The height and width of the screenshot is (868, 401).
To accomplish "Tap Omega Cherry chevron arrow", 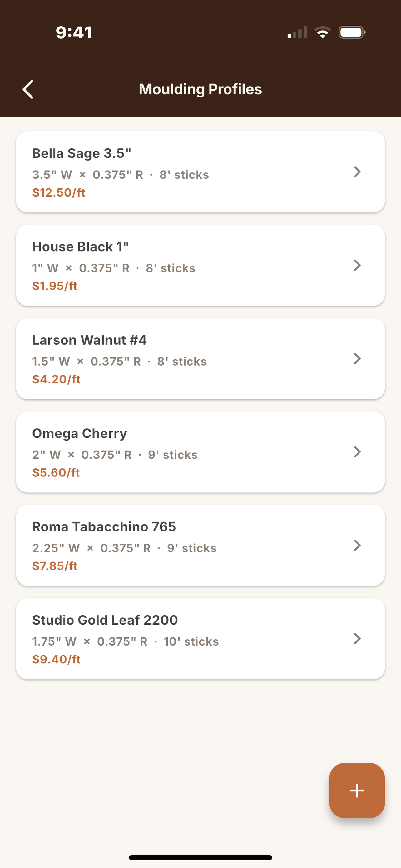I will (x=357, y=452).
